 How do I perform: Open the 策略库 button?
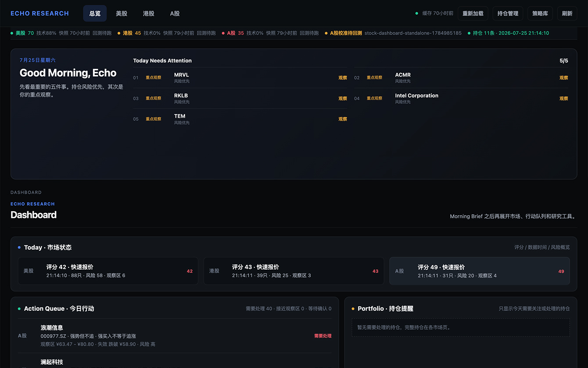point(540,14)
